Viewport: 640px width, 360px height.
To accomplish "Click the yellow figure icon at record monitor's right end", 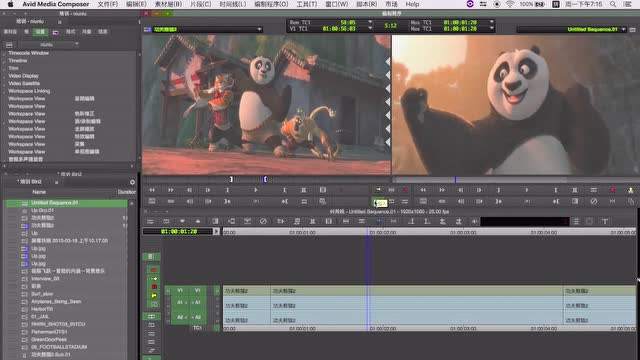I will coord(631,190).
